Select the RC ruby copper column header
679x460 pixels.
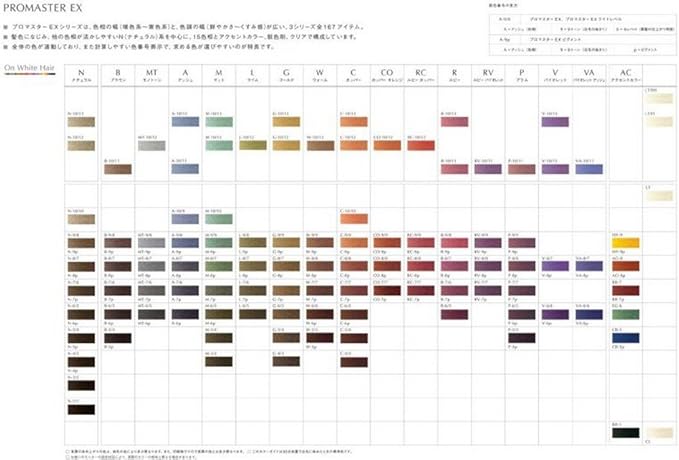(x=420, y=75)
